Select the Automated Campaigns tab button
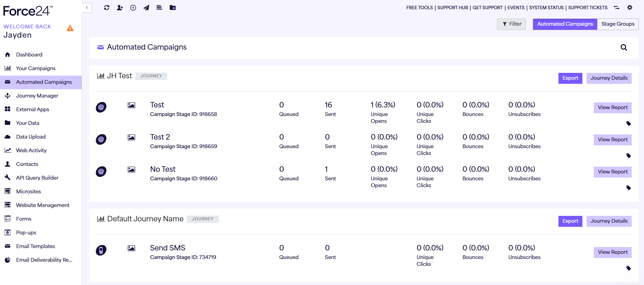 click(x=565, y=24)
